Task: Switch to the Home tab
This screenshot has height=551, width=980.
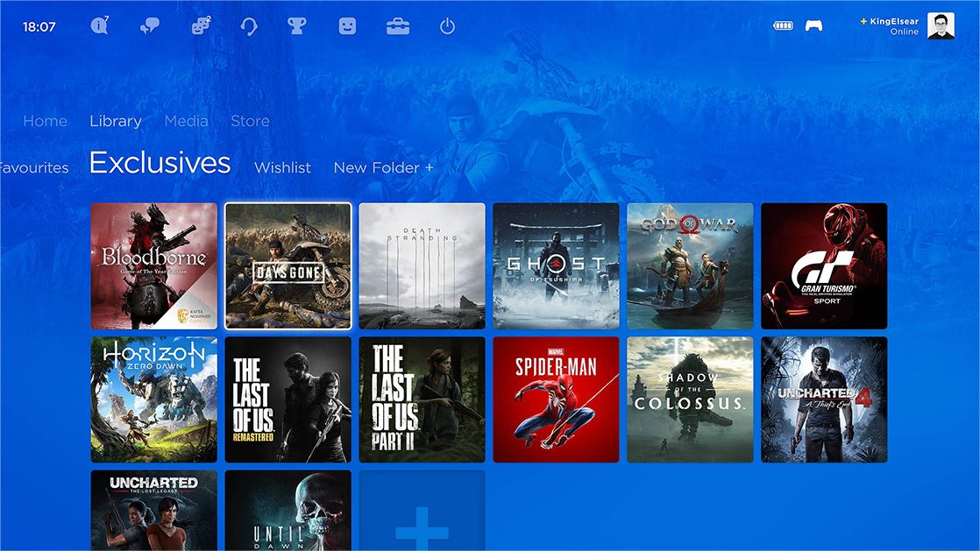Action: click(x=45, y=121)
